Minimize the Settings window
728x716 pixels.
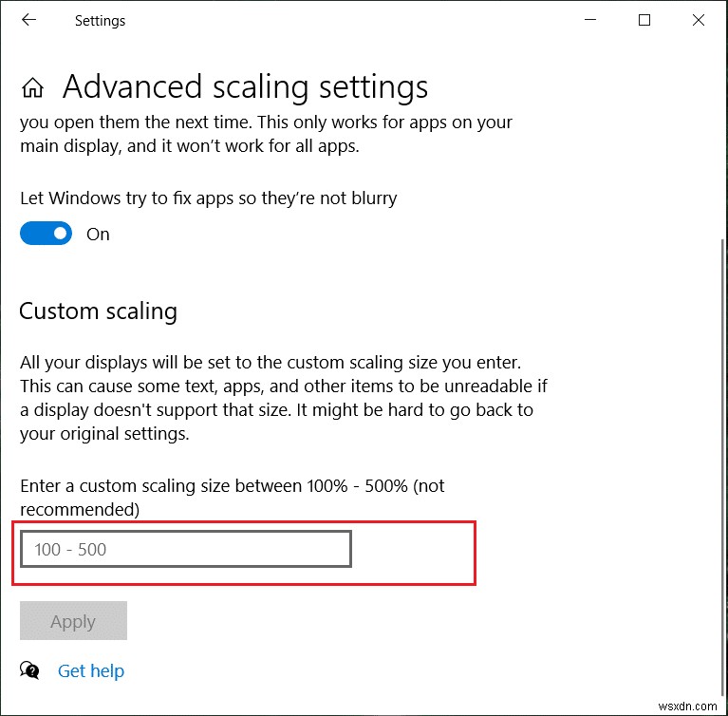[x=591, y=20]
